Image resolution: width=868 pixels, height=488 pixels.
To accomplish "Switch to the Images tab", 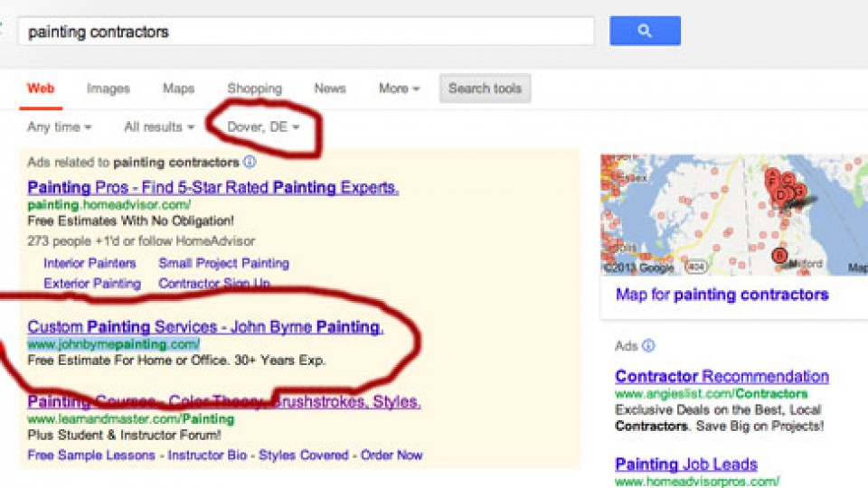I will (x=108, y=88).
